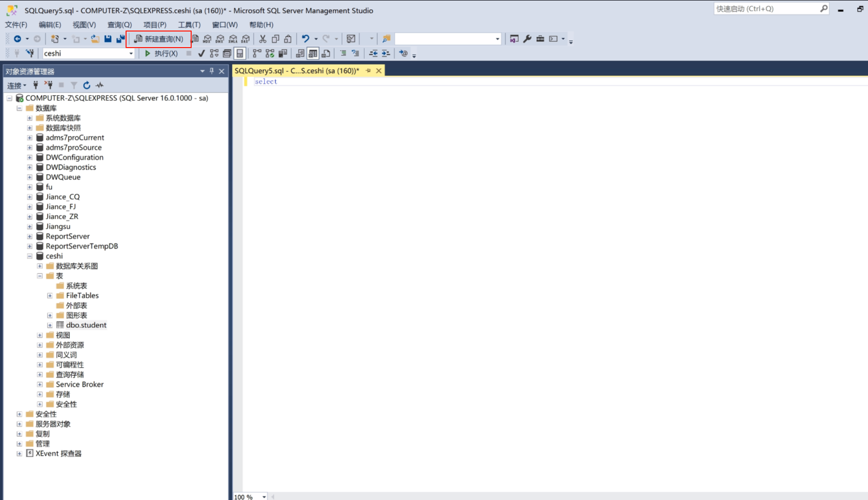
Task: Expand the Service Broker node
Action: pyautogui.click(x=40, y=385)
